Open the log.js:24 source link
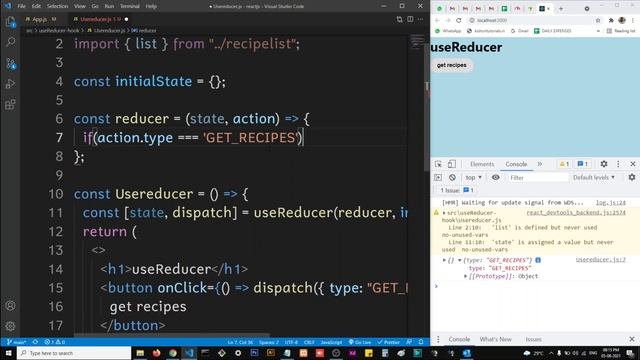 (x=611, y=203)
